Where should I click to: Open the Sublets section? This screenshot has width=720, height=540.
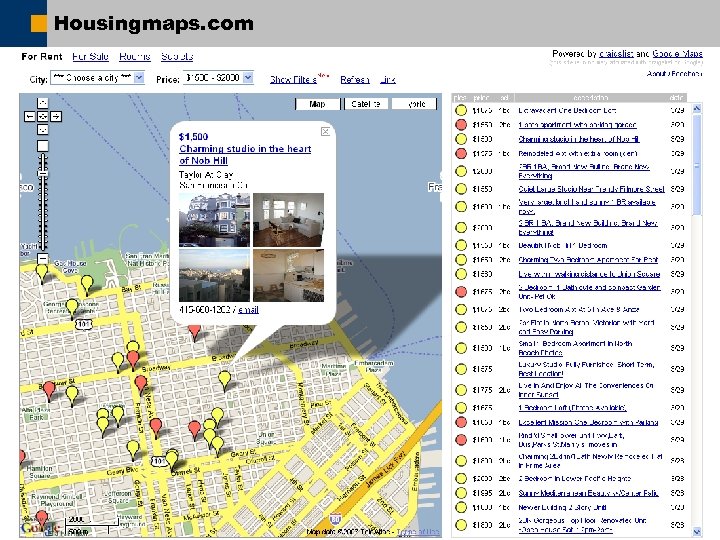(x=177, y=56)
